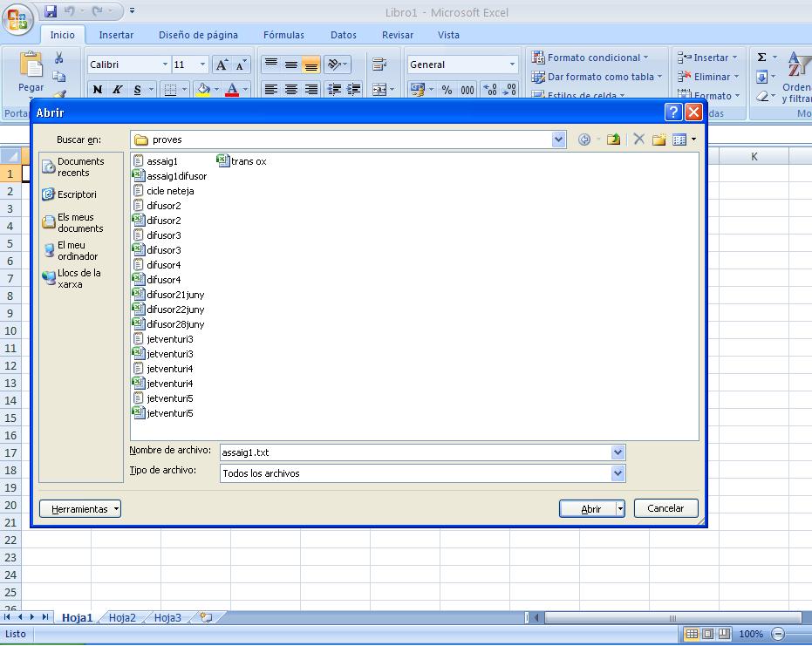Viewport: 812px width, 646px height.
Task: Open the Datos ribbon tab
Action: tap(344, 35)
